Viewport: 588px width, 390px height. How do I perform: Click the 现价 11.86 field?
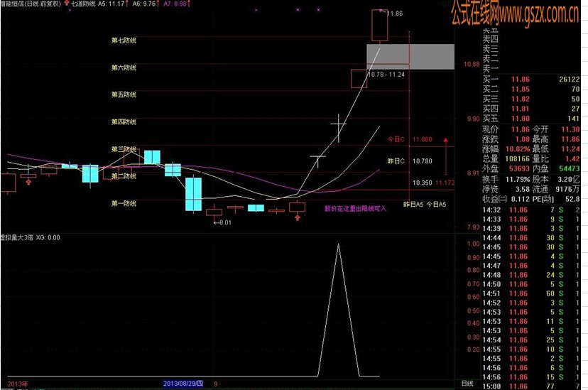[x=506, y=129]
